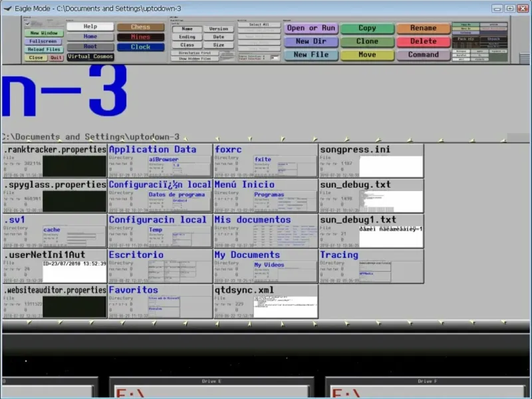Click the Pack zip command
The image size is (532, 399).
point(466,39)
